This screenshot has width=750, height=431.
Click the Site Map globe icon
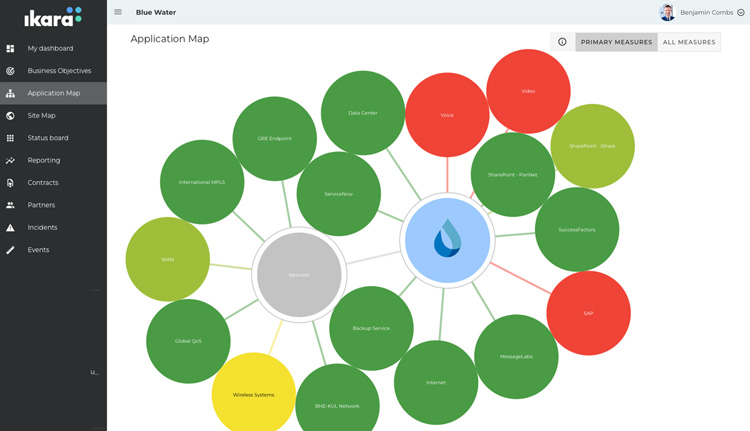tap(10, 115)
